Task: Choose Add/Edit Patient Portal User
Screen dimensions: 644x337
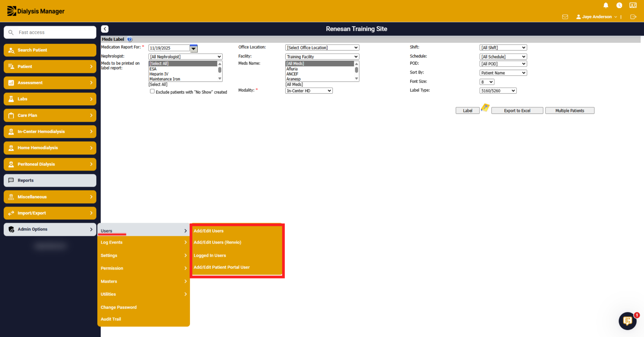Action: coord(222,267)
